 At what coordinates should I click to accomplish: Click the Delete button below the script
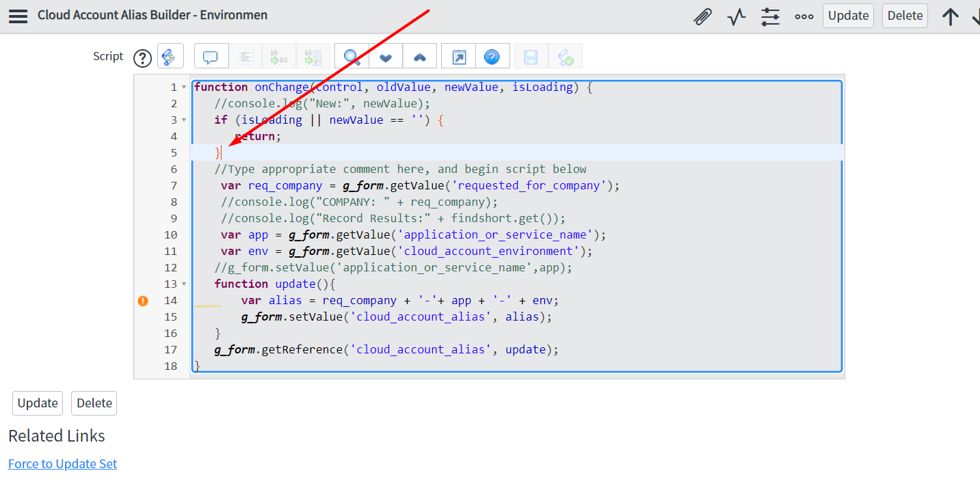tap(93, 403)
